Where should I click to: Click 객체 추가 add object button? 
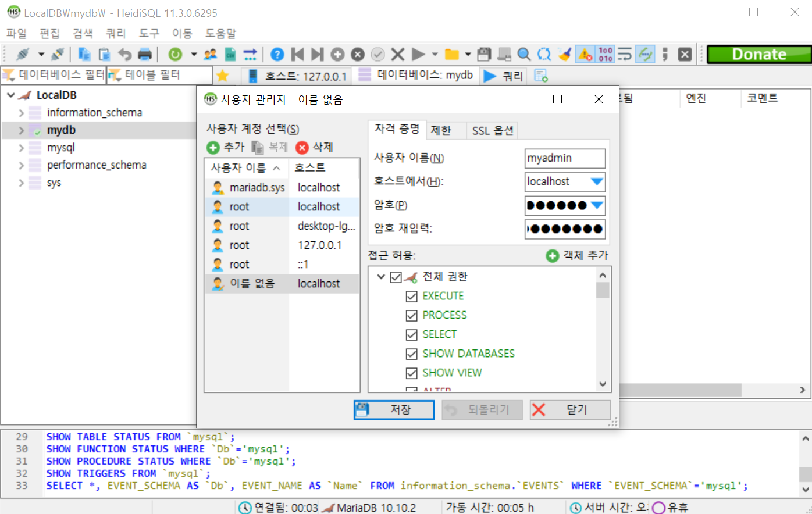tap(577, 255)
